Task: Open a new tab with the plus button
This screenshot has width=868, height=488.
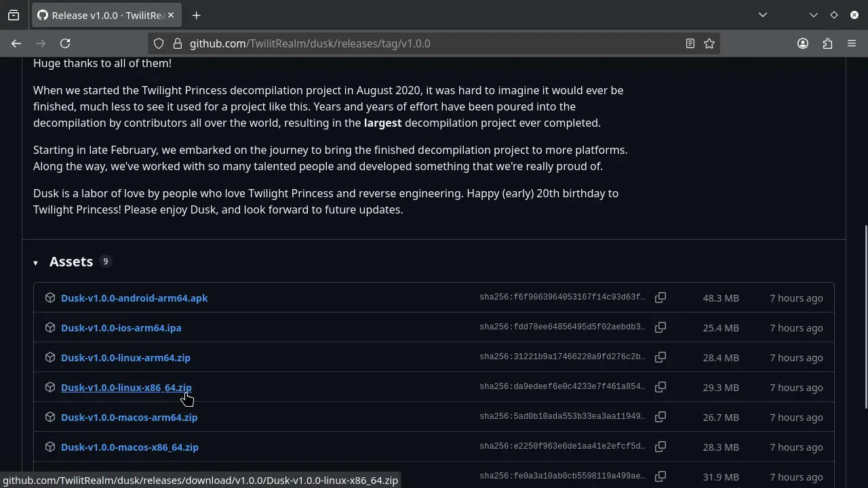Action: pyautogui.click(x=196, y=15)
